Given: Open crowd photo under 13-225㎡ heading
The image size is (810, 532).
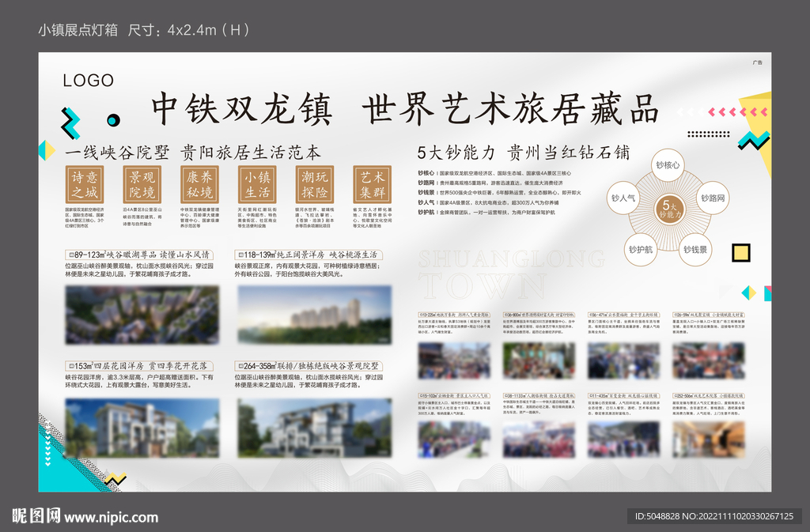Looking at the screenshot, I should 454,360.
